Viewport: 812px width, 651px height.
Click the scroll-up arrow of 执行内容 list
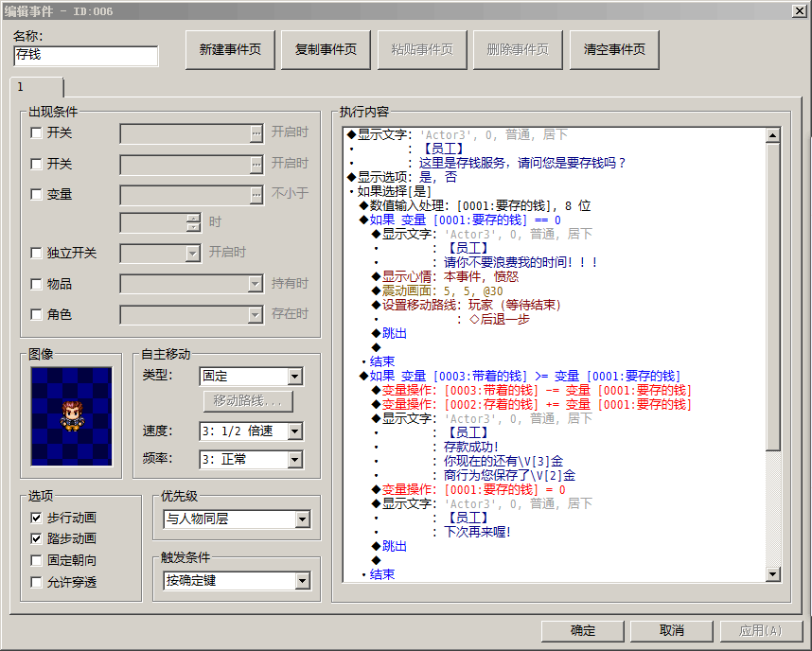772,135
